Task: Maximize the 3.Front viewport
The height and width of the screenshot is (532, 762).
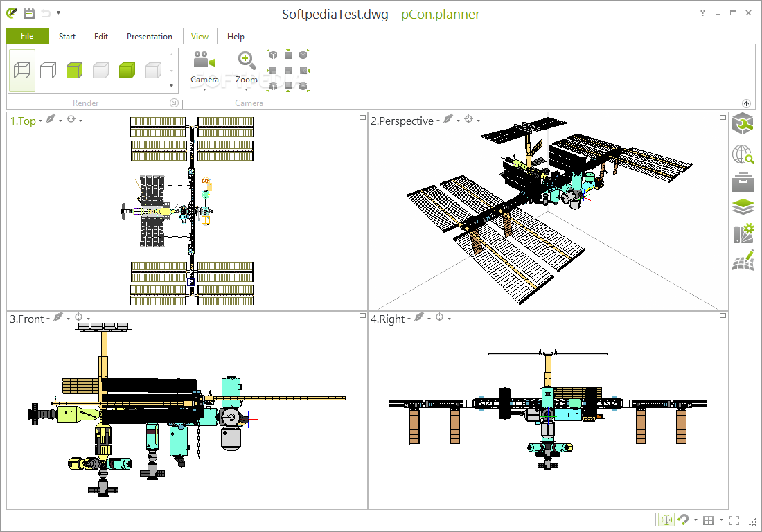Action: [362, 316]
